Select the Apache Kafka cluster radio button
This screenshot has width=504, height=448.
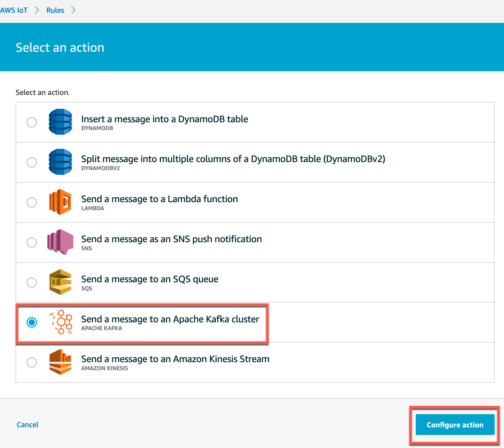(32, 322)
